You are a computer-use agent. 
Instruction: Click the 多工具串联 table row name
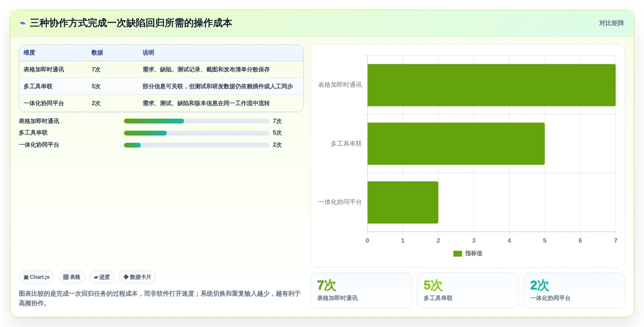[38, 86]
